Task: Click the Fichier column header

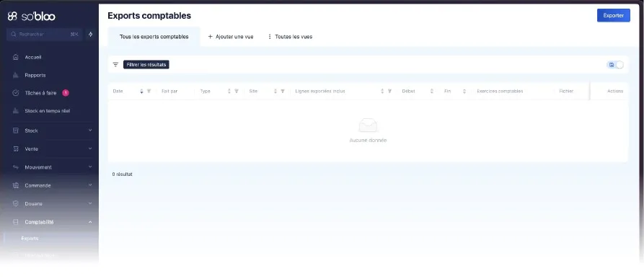Action: [566, 91]
